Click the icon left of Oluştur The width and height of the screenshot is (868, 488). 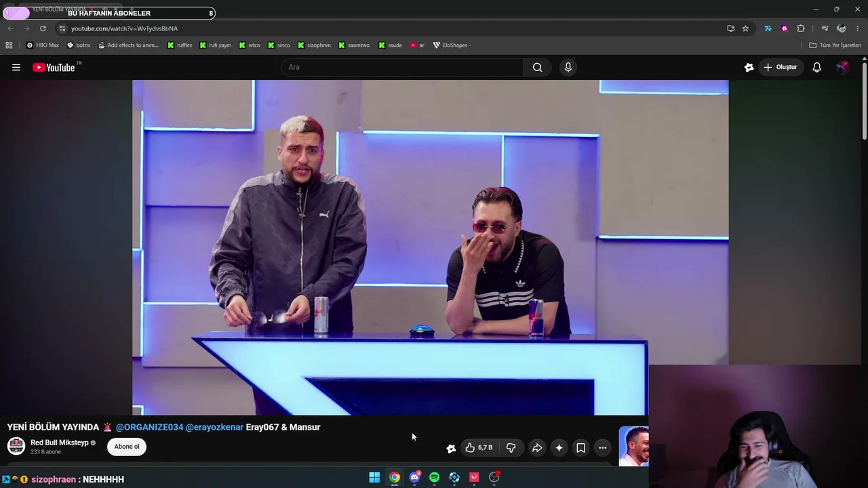pyautogui.click(x=749, y=67)
